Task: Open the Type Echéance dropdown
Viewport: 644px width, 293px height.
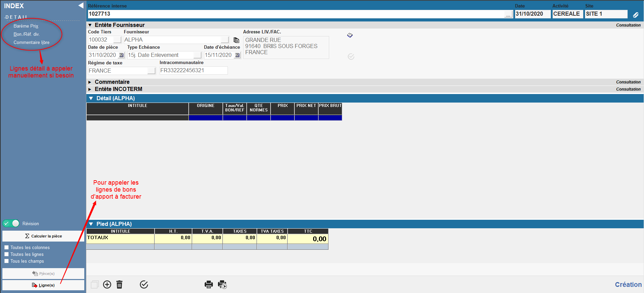Action: click(197, 55)
